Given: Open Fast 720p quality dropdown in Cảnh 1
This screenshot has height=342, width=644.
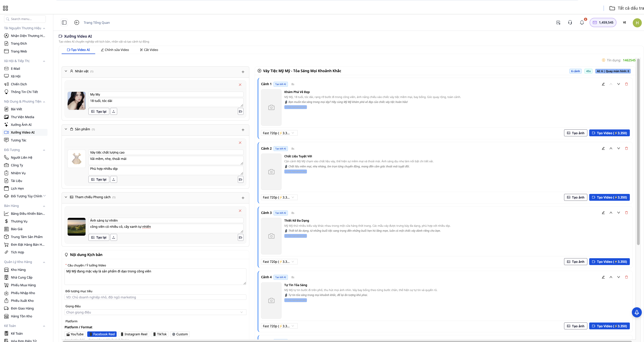Looking at the screenshot, I should point(279,133).
